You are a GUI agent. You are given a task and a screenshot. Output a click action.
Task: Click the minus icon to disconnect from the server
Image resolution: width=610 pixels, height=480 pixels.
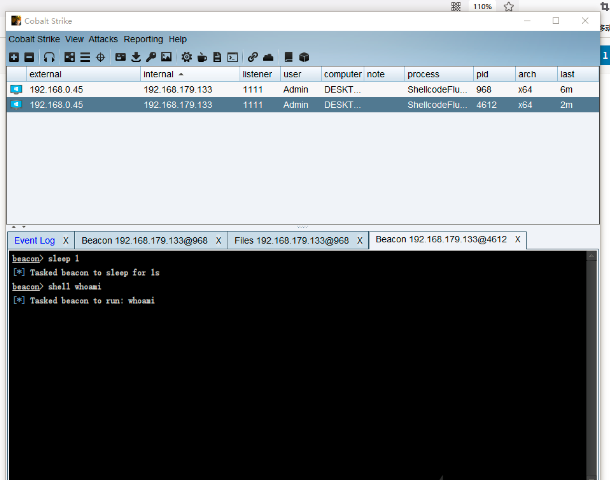29,57
